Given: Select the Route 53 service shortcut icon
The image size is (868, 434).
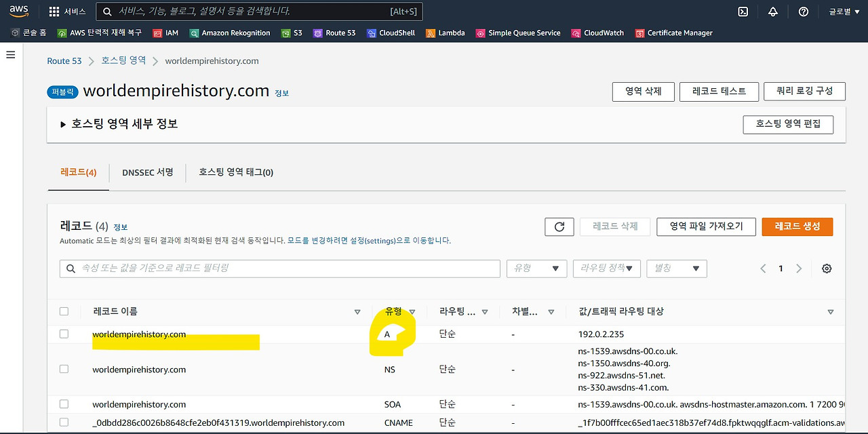Looking at the screenshot, I should pyautogui.click(x=317, y=33).
